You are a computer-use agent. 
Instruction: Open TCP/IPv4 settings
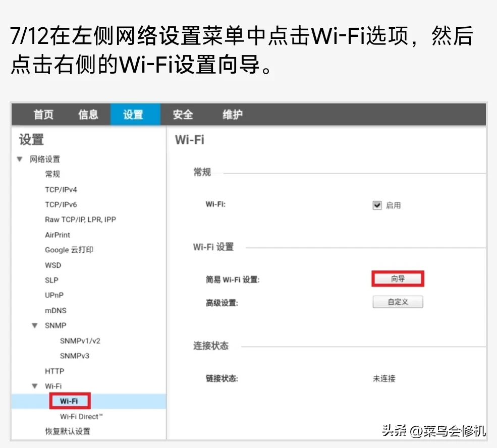tap(61, 190)
